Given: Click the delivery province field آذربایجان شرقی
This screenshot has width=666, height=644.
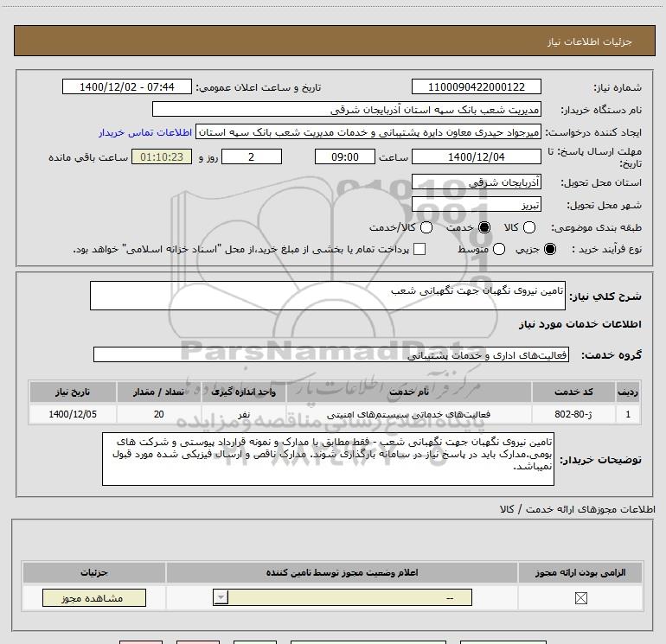Looking at the screenshot, I should tap(476, 182).
